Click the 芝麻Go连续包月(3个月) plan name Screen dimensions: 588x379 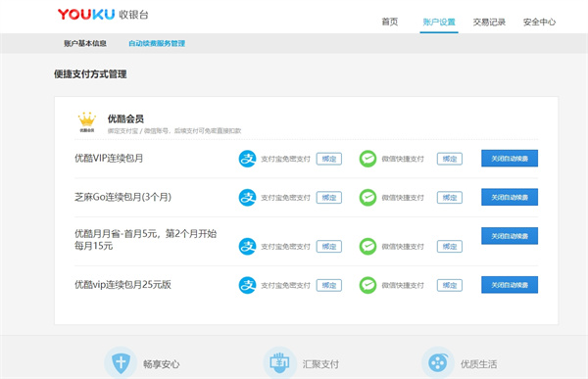122,197
